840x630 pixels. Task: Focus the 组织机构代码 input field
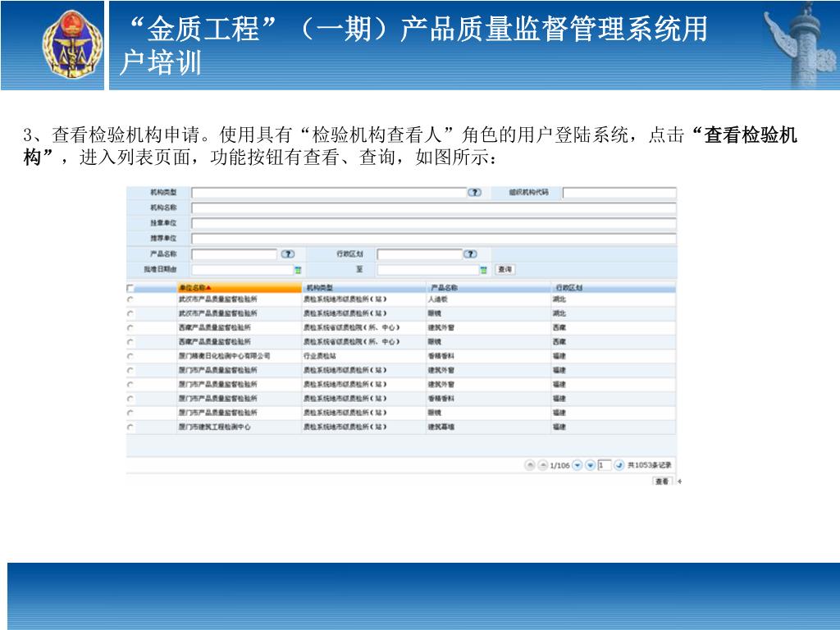(x=619, y=193)
